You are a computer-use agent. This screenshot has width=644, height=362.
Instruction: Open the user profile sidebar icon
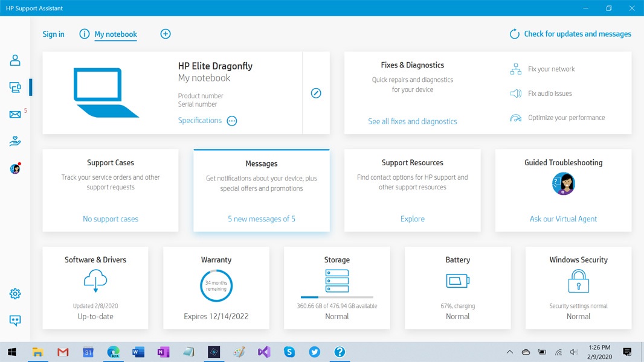(15, 60)
